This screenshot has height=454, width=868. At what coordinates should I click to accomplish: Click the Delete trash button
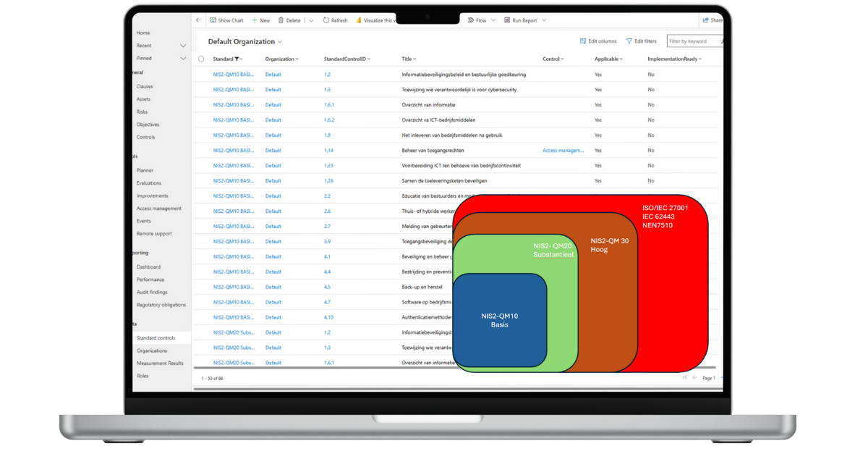click(289, 20)
